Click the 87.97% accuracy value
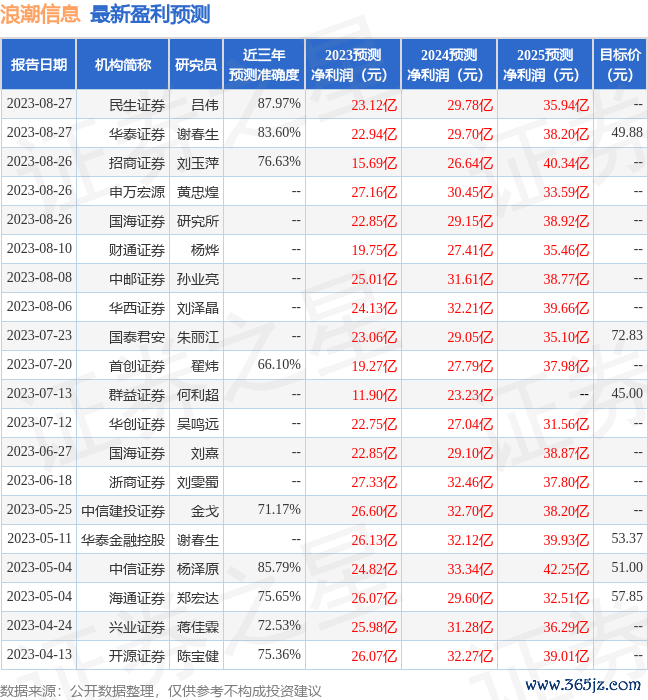 coord(279,104)
